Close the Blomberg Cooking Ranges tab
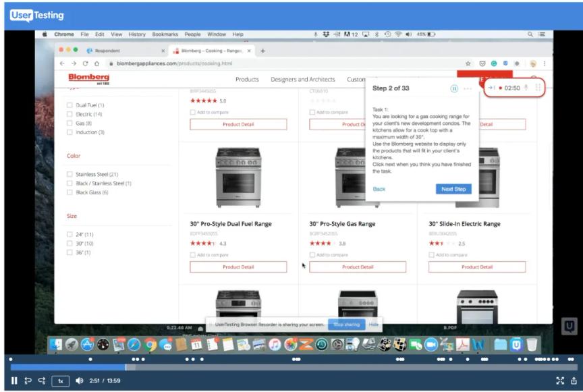 [249, 51]
